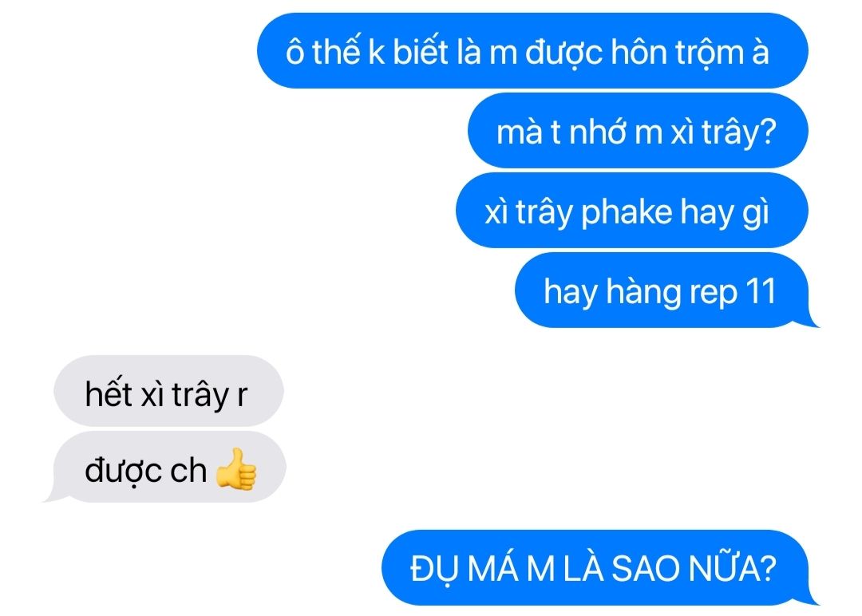Viewport: 862px width, 616px height.
Task: Click the question mark after "xì trây"
Action: (x=766, y=132)
